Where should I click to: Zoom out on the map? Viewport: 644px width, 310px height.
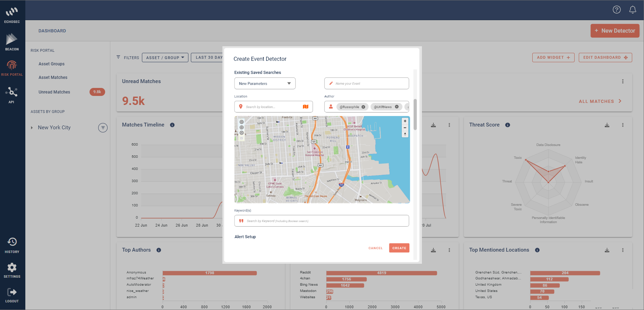click(x=405, y=128)
